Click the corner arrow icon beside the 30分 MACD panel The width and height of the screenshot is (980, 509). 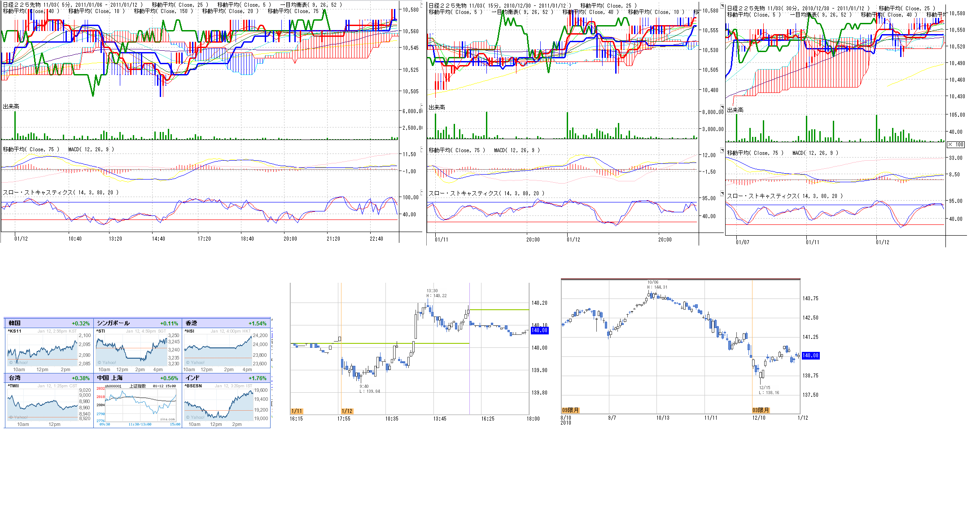[x=722, y=150]
